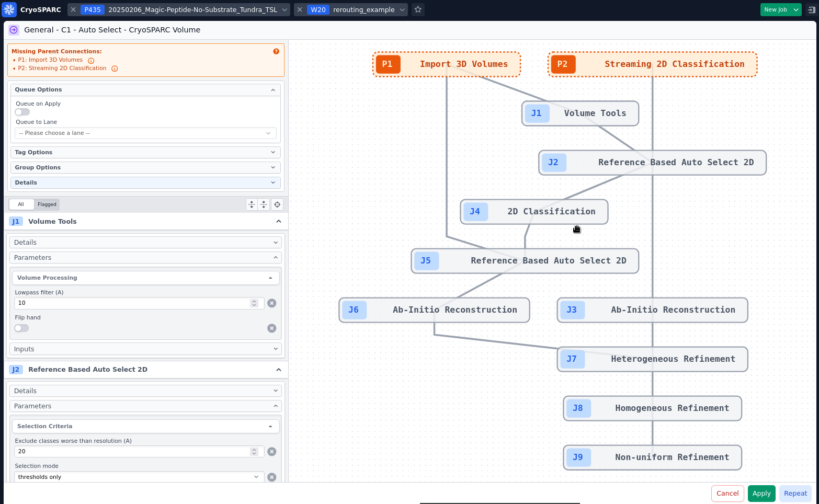Viewport: 819px width, 504px height.
Task: Open the Queue to Lane dropdown
Action: 145,133
